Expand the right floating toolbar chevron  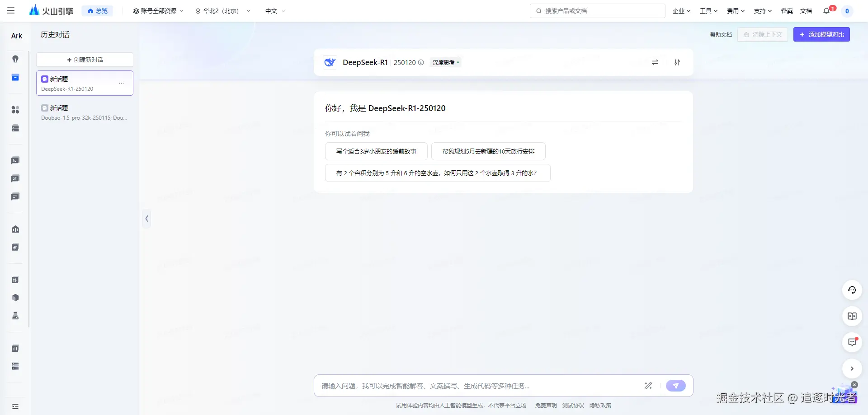[x=852, y=368]
